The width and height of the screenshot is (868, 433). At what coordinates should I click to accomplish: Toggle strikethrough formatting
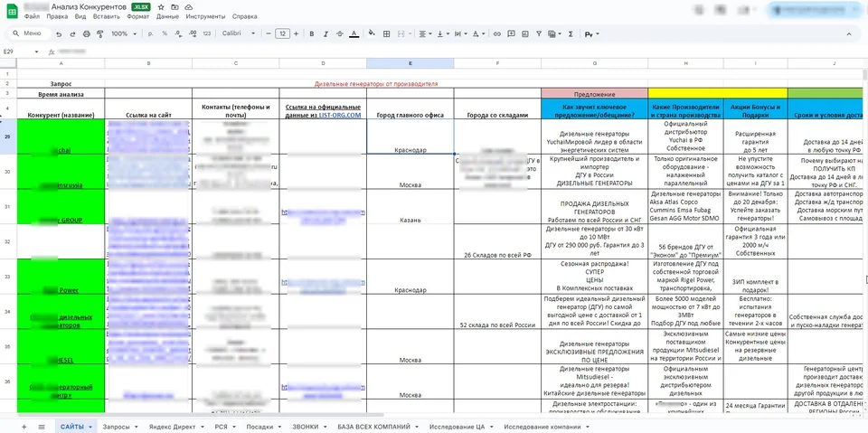[x=339, y=33]
